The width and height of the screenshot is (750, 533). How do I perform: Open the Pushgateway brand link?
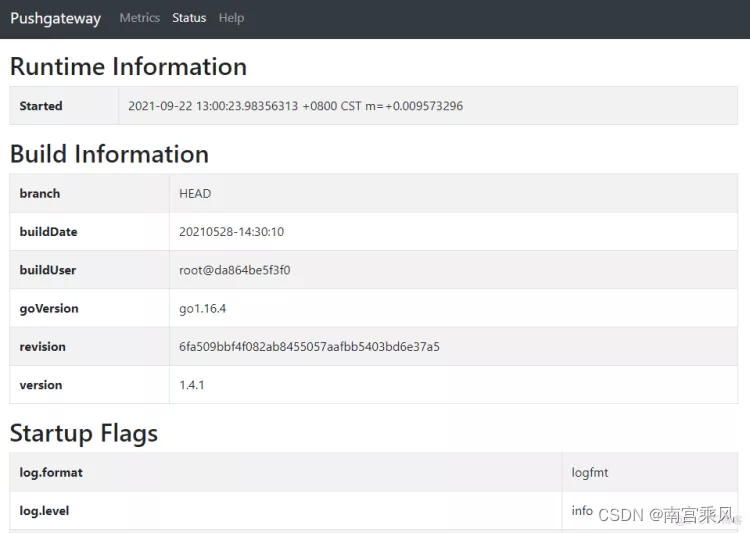pyautogui.click(x=55, y=18)
